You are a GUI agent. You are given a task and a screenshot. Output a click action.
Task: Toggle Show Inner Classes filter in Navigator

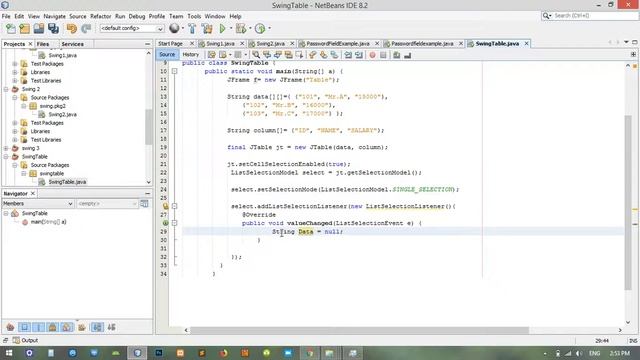click(67, 327)
